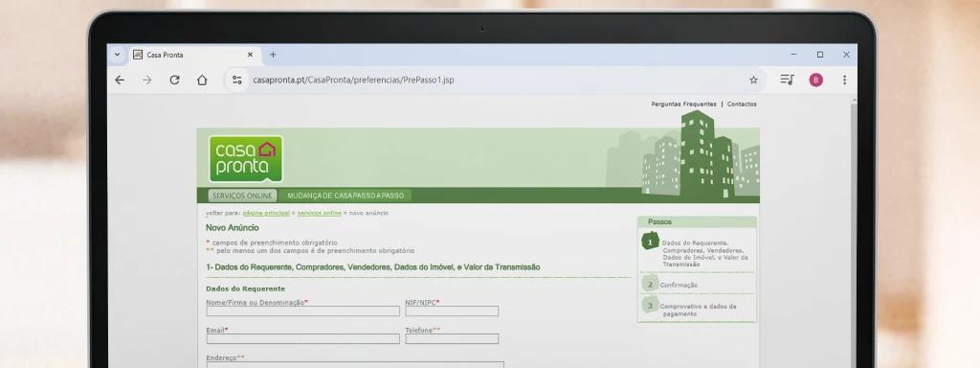Select the Casa Pronta browser tab
980x368 pixels.
tap(193, 55)
